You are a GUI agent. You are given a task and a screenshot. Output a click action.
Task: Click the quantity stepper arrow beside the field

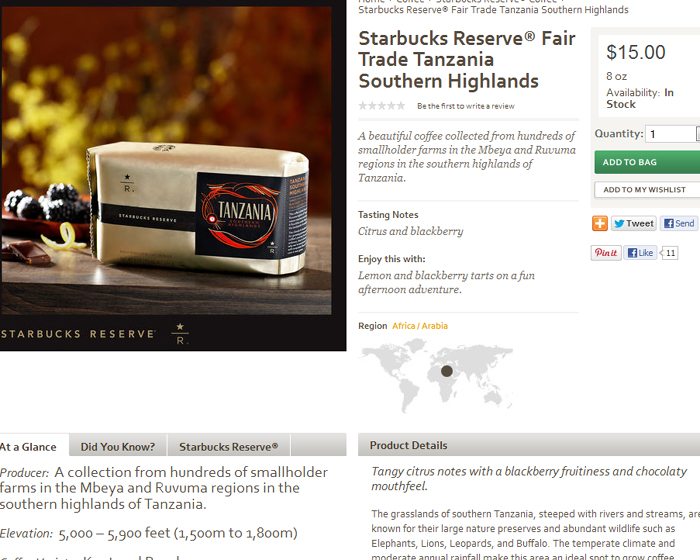698,134
